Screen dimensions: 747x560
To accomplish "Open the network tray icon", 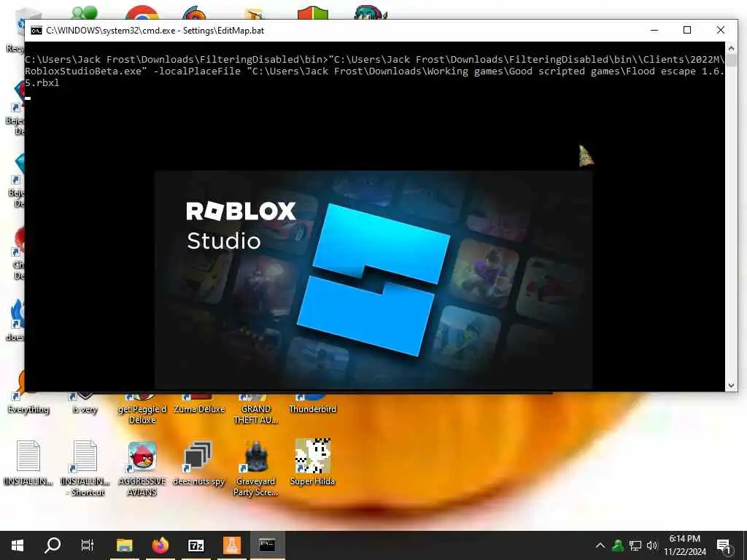I will pyautogui.click(x=635, y=545).
